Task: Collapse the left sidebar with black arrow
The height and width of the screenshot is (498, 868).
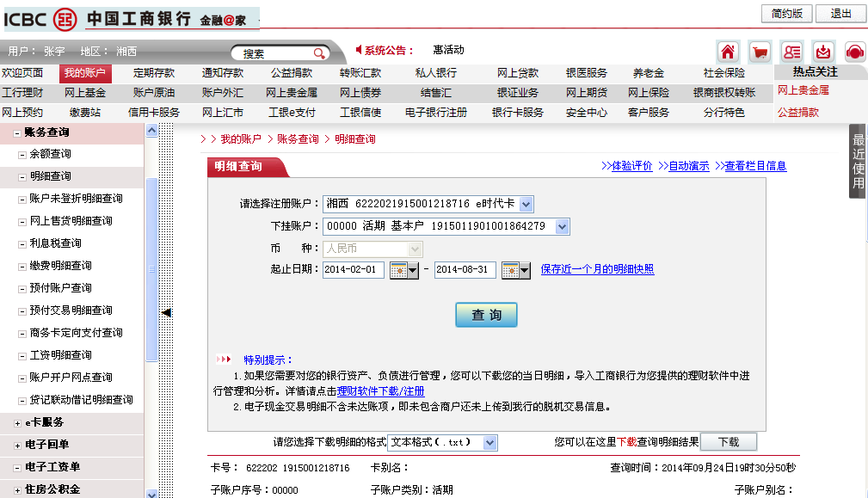Action: [x=166, y=312]
